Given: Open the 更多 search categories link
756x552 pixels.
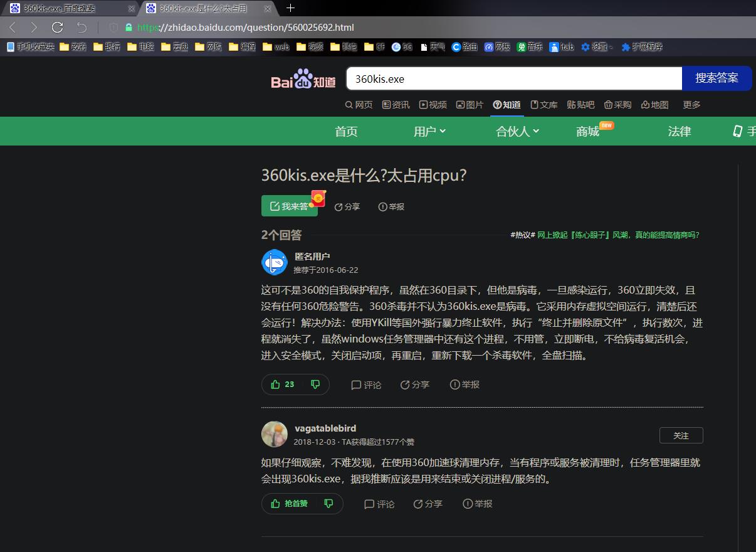Looking at the screenshot, I should (x=692, y=105).
